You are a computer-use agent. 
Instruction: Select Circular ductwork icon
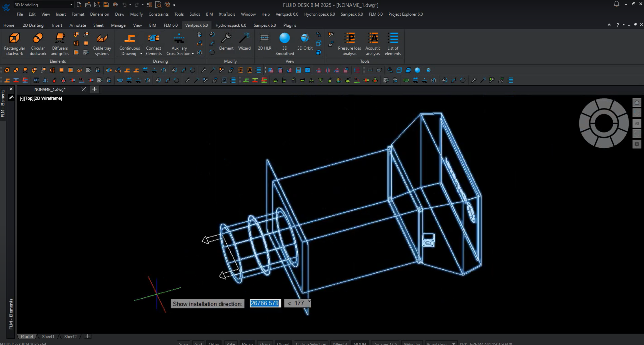38,43
